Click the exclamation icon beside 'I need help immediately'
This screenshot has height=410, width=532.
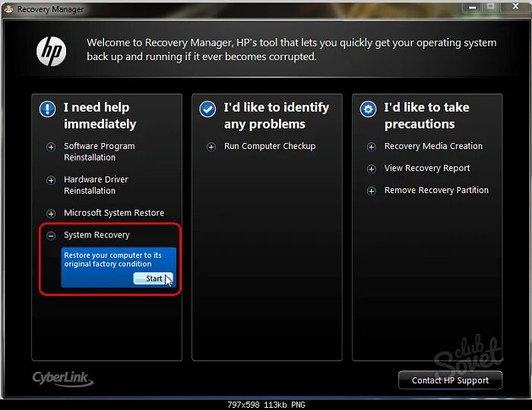tap(47, 109)
